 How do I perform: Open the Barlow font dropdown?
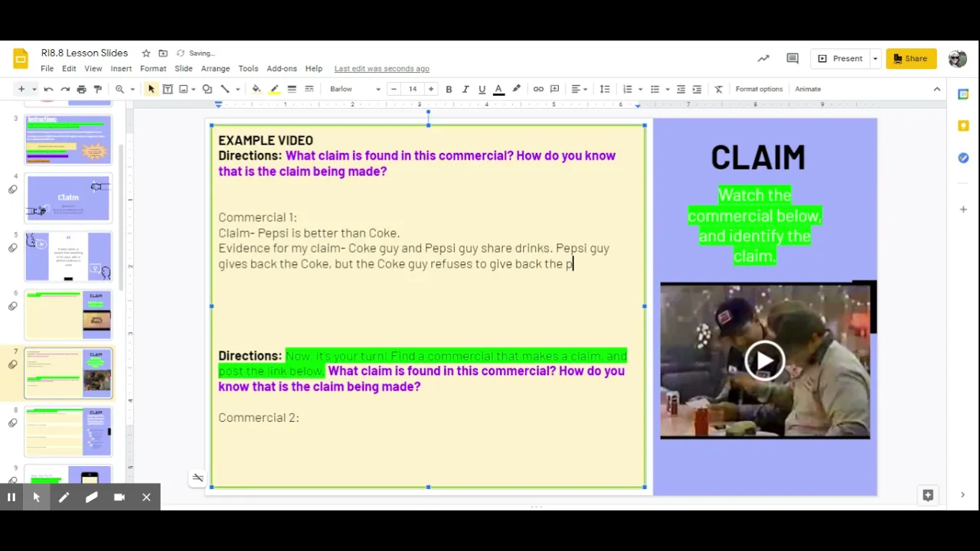click(355, 90)
